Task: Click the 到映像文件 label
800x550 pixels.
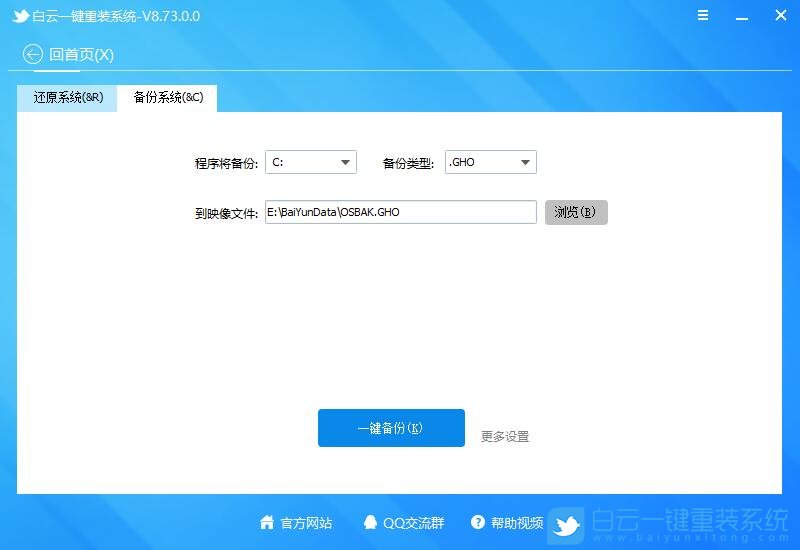Action: 226,213
